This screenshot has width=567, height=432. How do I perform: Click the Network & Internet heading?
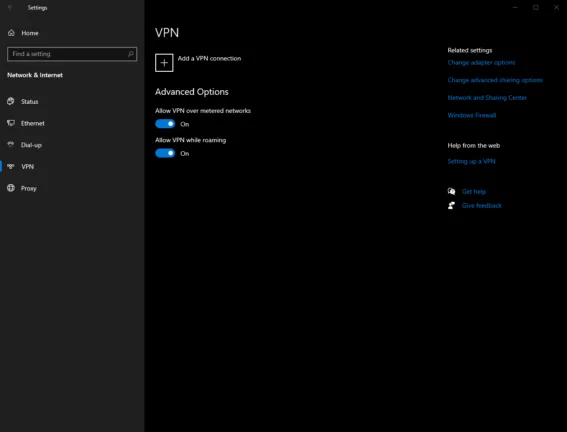35,75
